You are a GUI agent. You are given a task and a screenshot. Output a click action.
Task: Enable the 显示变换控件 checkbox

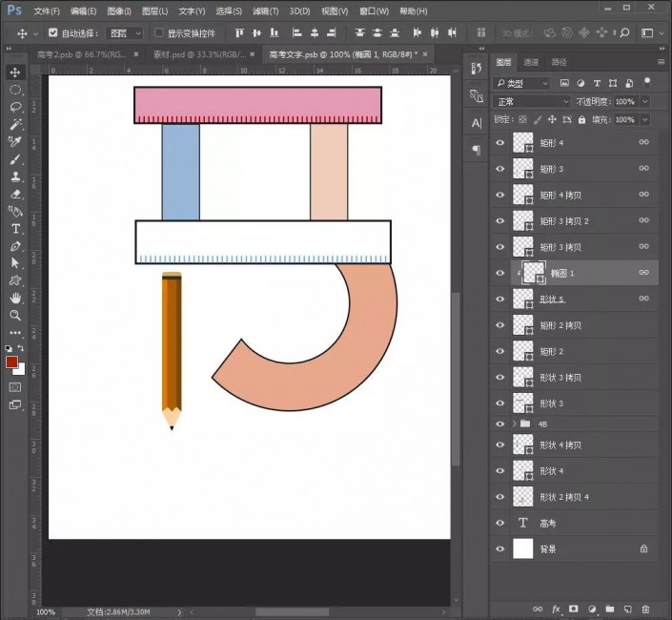158,32
